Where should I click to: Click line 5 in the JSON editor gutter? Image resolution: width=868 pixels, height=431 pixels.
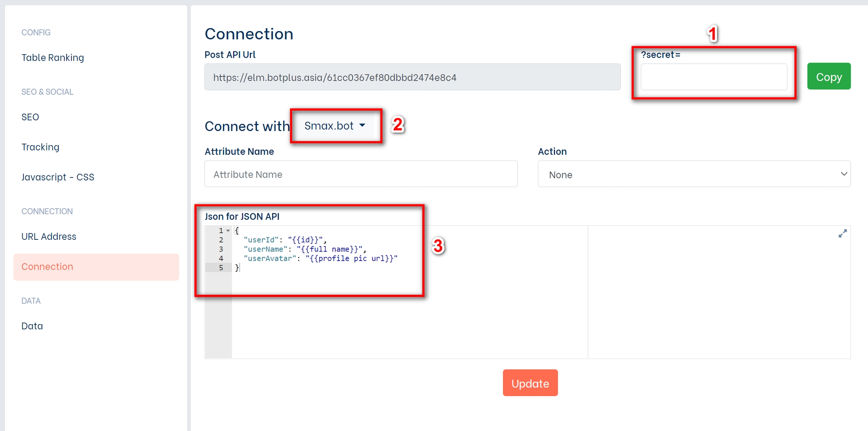tap(221, 268)
